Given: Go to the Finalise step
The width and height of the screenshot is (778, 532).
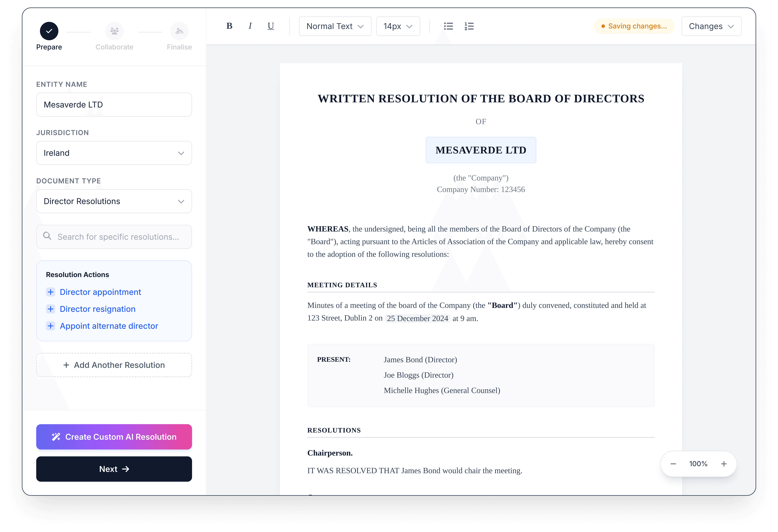Looking at the screenshot, I should [x=179, y=31].
